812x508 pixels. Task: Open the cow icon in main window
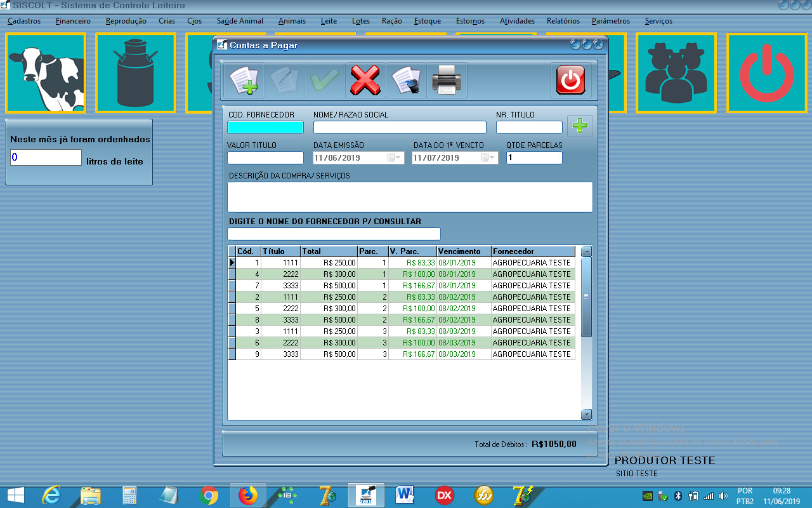click(x=46, y=73)
